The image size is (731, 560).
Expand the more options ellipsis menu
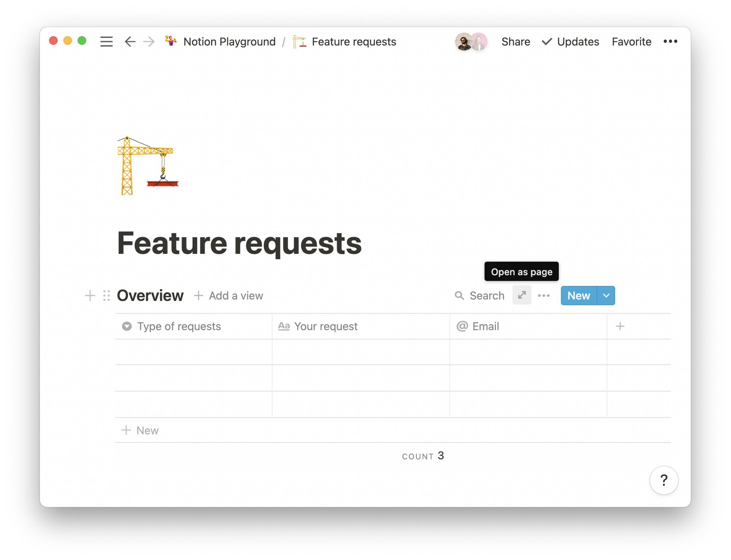543,295
